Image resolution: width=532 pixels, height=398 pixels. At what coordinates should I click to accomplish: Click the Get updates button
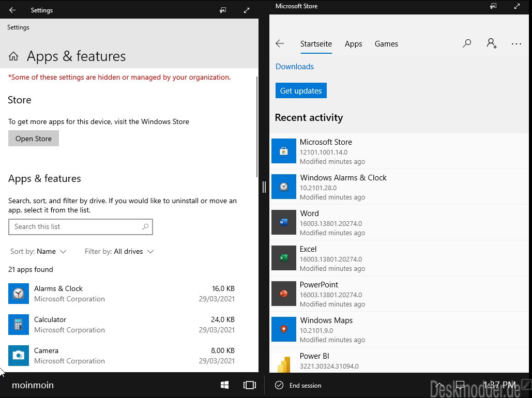(x=301, y=90)
